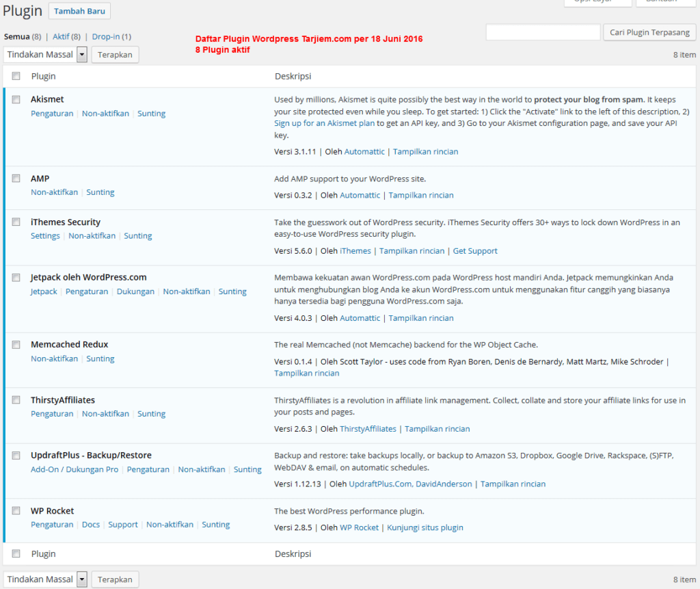Viewport: 700px width, 589px height.
Task: Deactivate Akismet via Non-aktifkan
Action: pos(105,114)
